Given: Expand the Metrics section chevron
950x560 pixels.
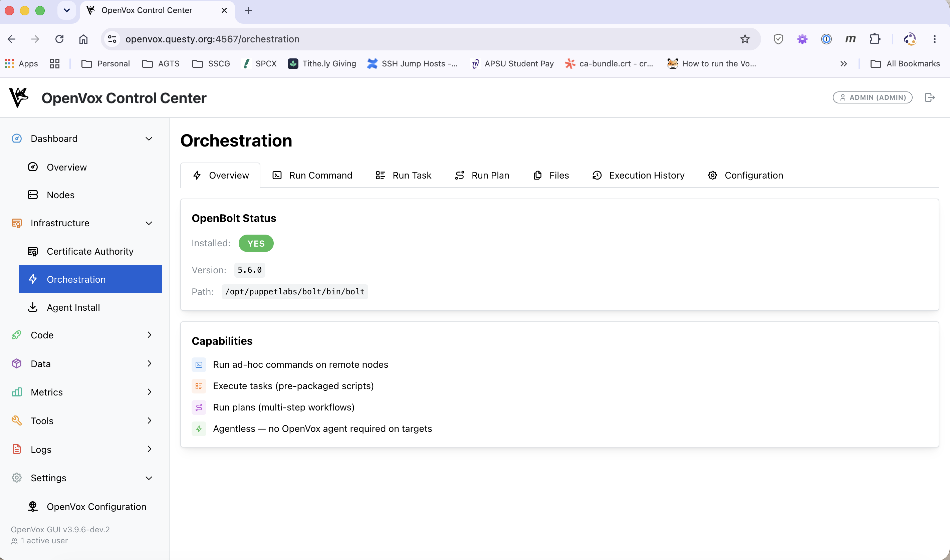Looking at the screenshot, I should 150,392.
